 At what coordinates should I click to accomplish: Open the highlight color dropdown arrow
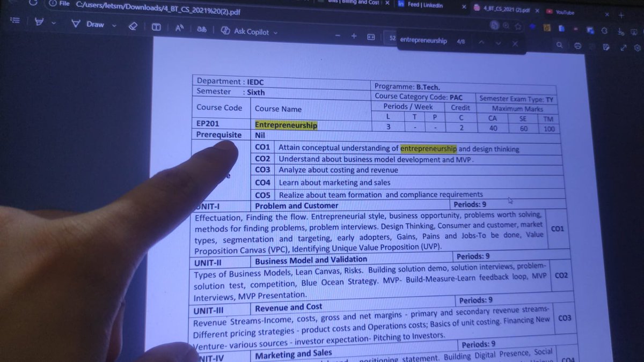(53, 23)
